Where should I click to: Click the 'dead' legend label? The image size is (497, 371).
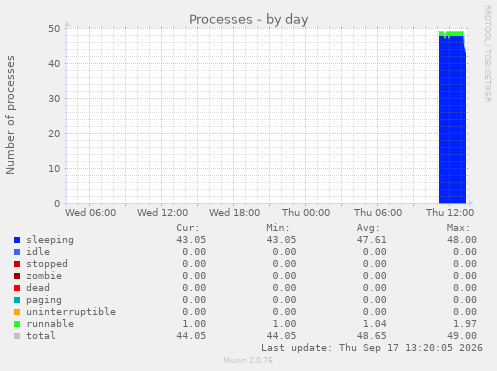(x=38, y=288)
